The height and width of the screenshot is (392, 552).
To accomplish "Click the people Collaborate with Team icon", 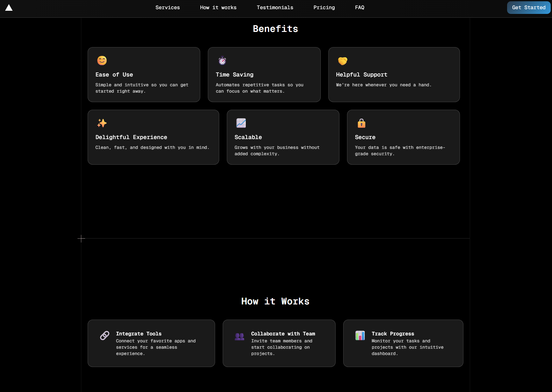I will tap(239, 336).
